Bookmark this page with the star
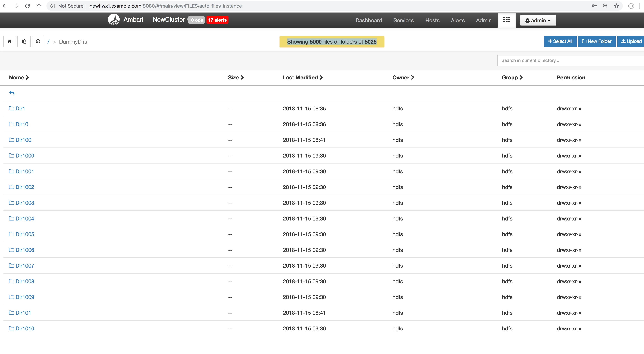 [616, 6]
